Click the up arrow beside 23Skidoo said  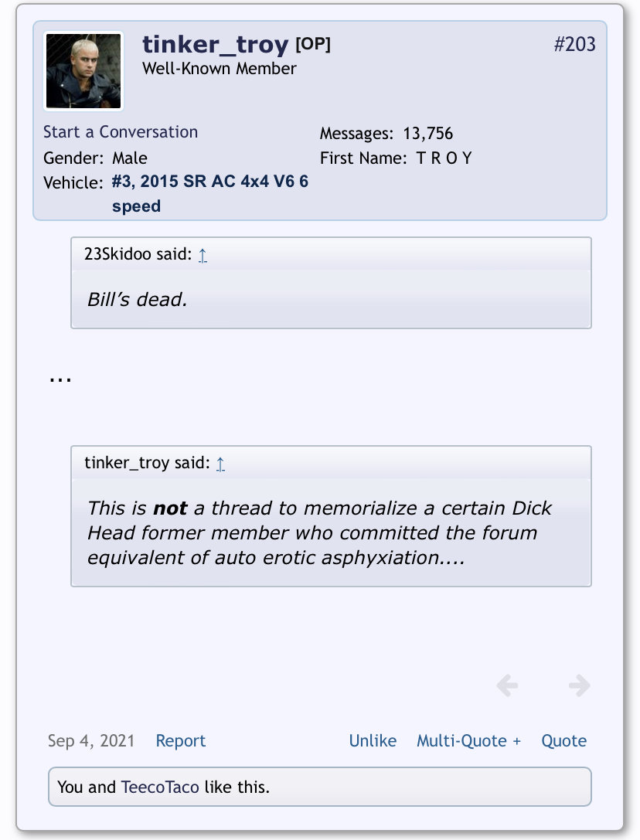tap(203, 255)
